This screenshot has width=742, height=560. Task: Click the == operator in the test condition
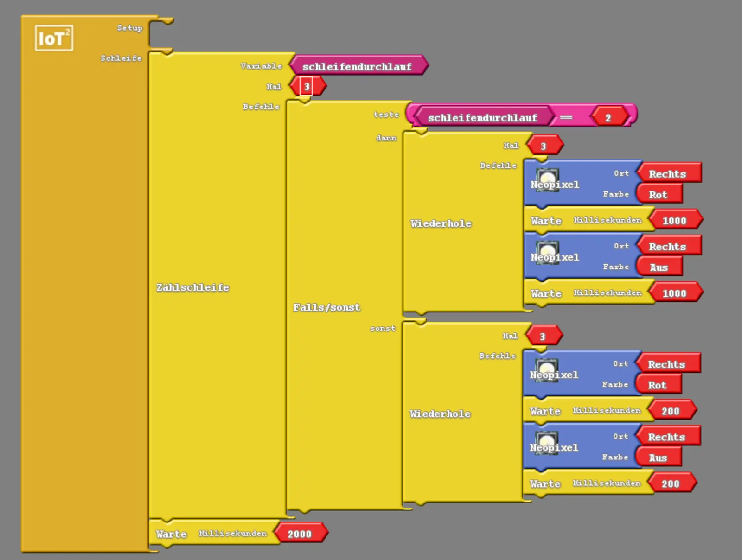[x=566, y=118]
